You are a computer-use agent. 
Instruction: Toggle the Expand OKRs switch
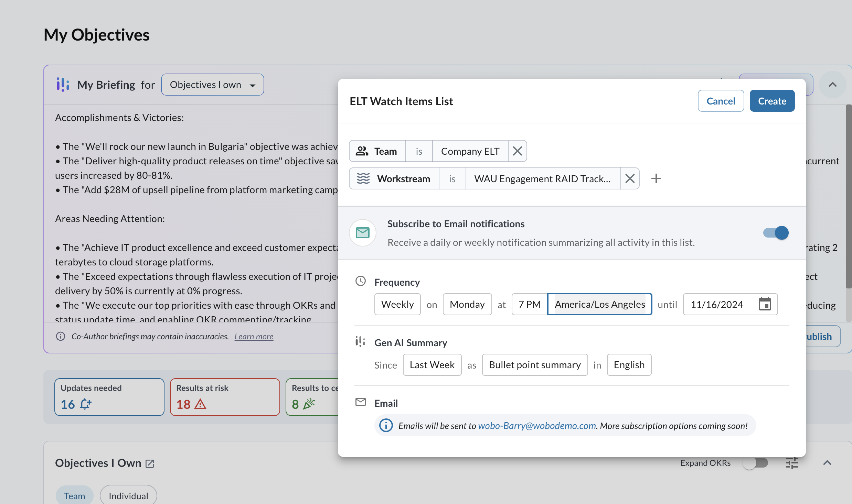pyautogui.click(x=755, y=463)
